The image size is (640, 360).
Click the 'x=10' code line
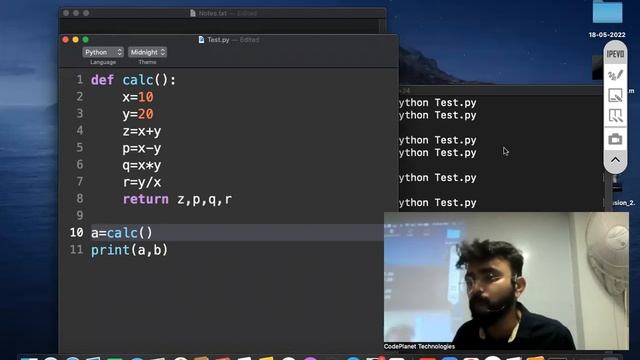pos(138,97)
